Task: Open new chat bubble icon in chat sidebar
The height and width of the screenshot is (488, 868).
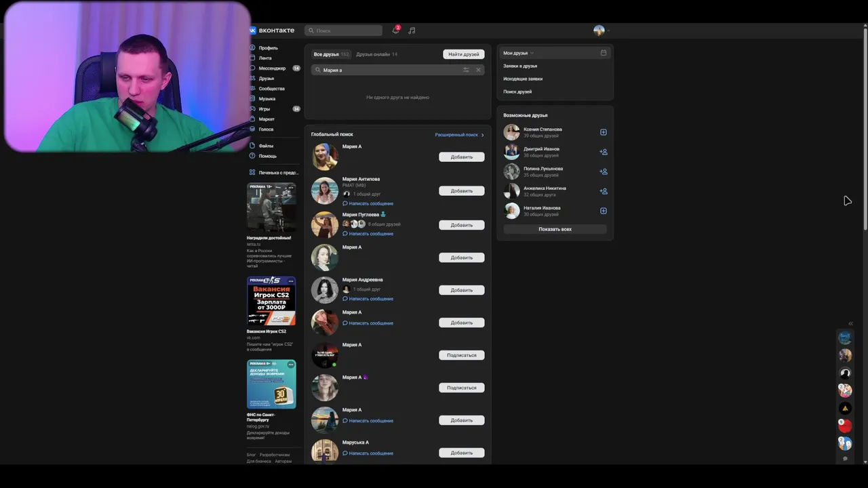Action: (845, 459)
